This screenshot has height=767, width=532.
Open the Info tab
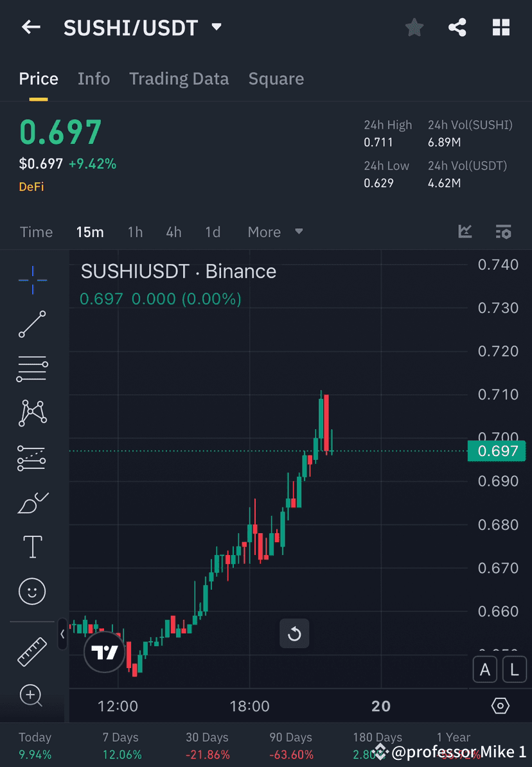click(x=94, y=78)
